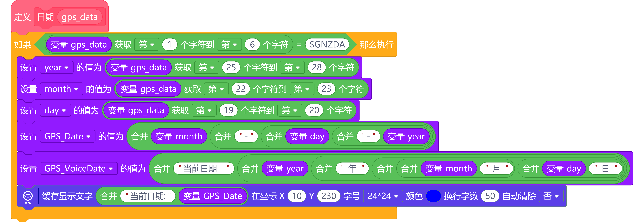Edit first "-" string after 变量 month
The width and height of the screenshot is (644, 222).
(x=246, y=136)
